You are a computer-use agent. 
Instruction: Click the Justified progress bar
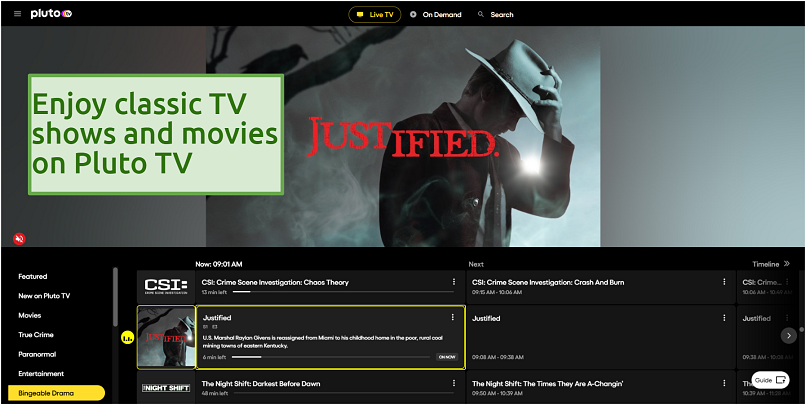coord(331,357)
